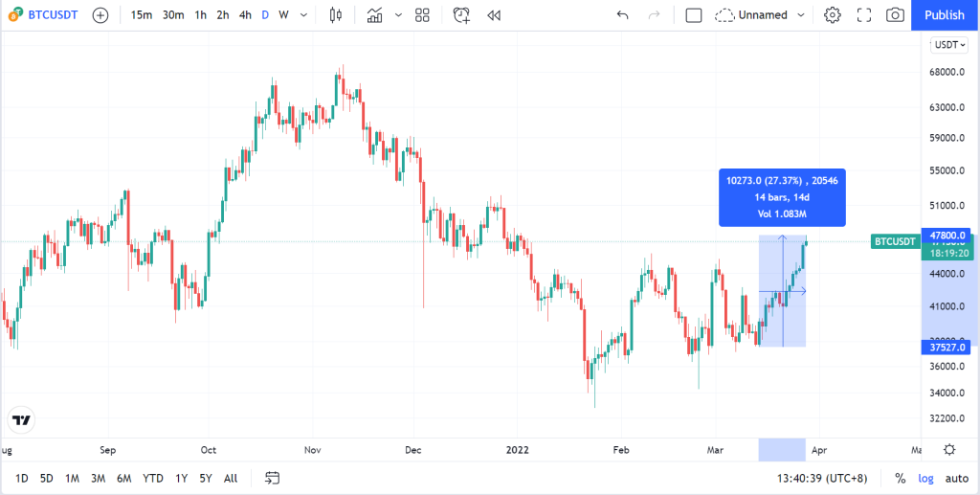Screen dimensions: 980x495
Task: Open the candlestick chart type selector
Action: (336, 15)
